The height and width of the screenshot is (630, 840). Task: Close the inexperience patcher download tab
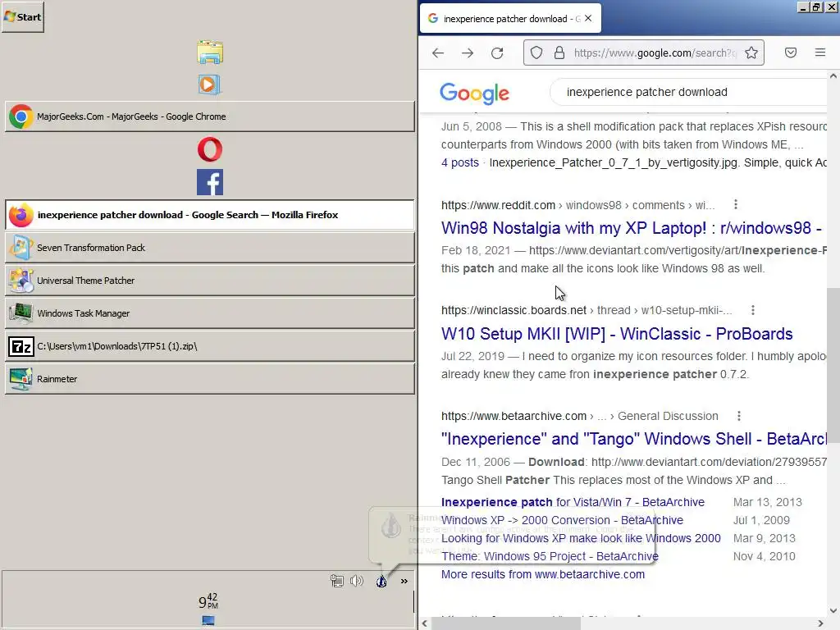(x=588, y=18)
